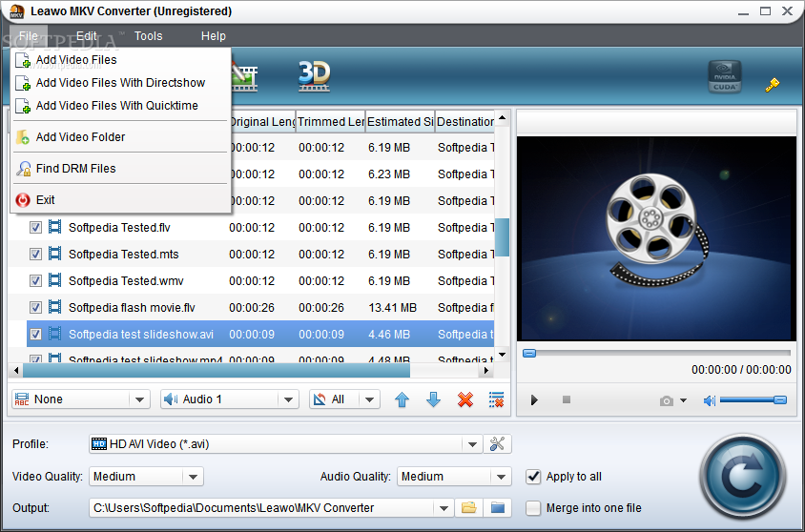
Task: Click the vertical file list scrollbar thumb
Action: coord(502,237)
